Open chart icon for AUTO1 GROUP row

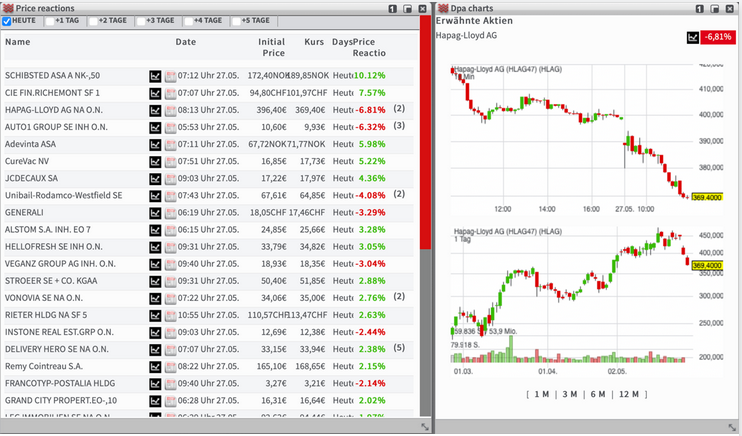click(x=155, y=127)
